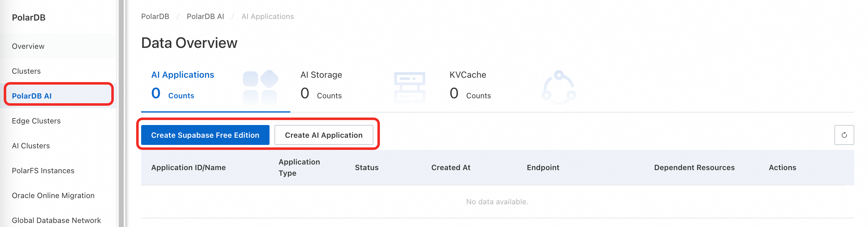868x227 pixels.
Task: Open PolarFS Instances in the sidebar
Action: pyautogui.click(x=58, y=171)
